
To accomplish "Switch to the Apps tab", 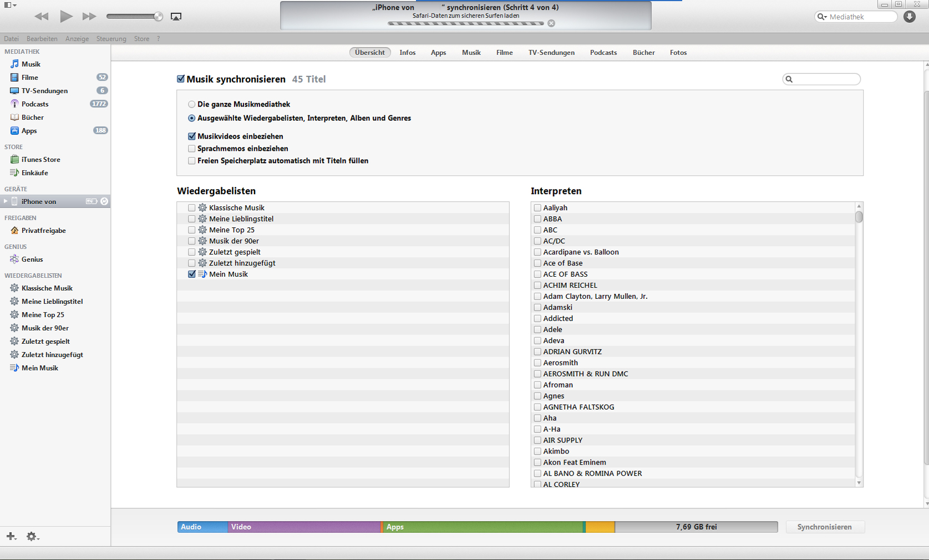I will [439, 53].
